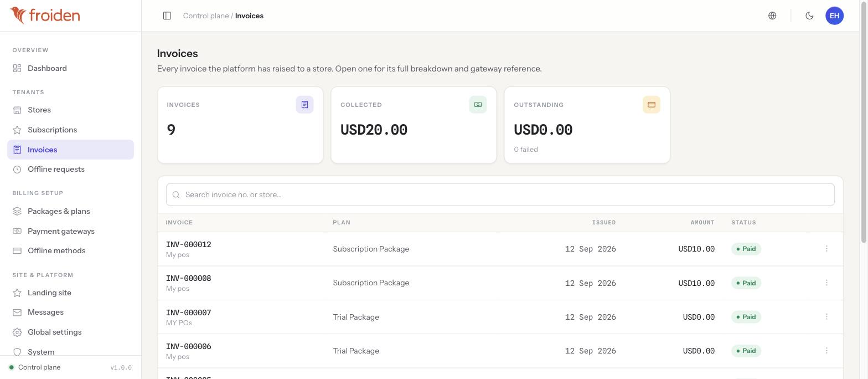This screenshot has height=379, width=868.
Task: Click the Invoices document icon in the sidebar
Action: 17,150
